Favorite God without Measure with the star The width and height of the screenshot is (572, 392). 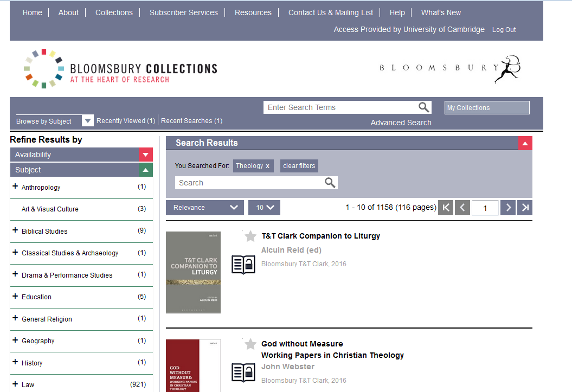tap(250, 344)
